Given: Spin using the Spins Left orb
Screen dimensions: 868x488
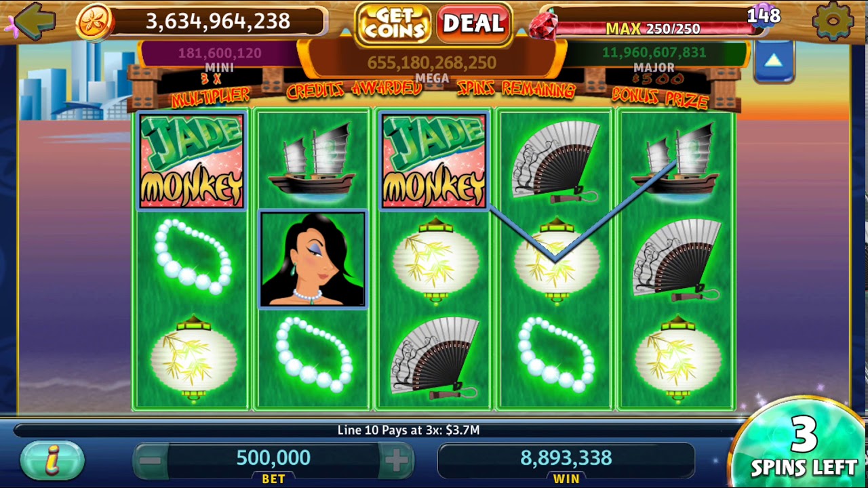Looking at the screenshot, I should [802, 445].
